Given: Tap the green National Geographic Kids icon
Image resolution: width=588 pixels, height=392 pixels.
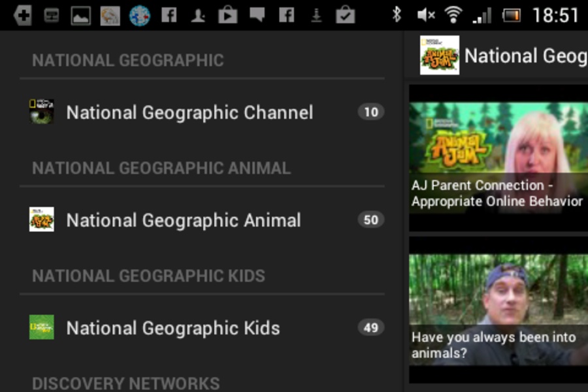Looking at the screenshot, I should (42, 327).
